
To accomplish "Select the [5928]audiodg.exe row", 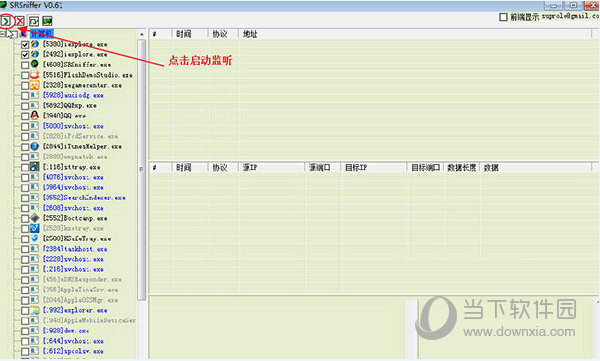I will coord(73,95).
